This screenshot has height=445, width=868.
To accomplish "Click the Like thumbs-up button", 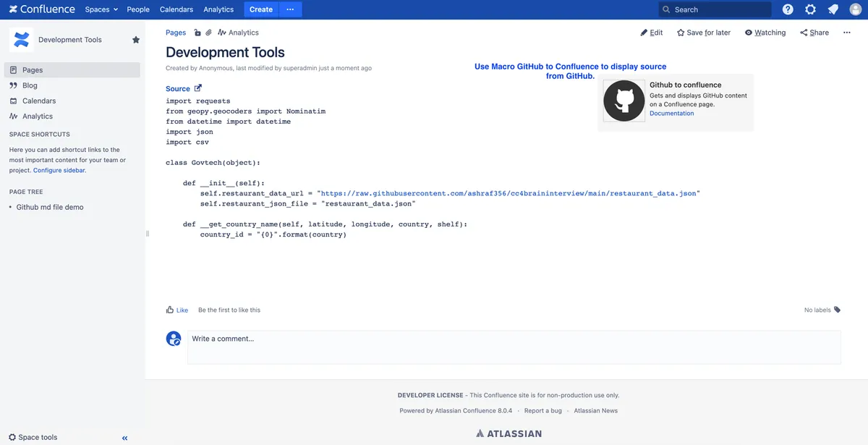I will click(x=177, y=310).
